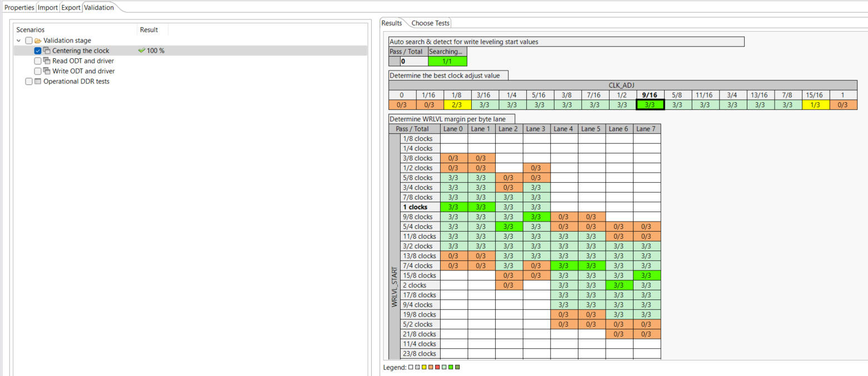Enable the Read ODT and driver checkbox
The image size is (868, 376).
click(37, 61)
